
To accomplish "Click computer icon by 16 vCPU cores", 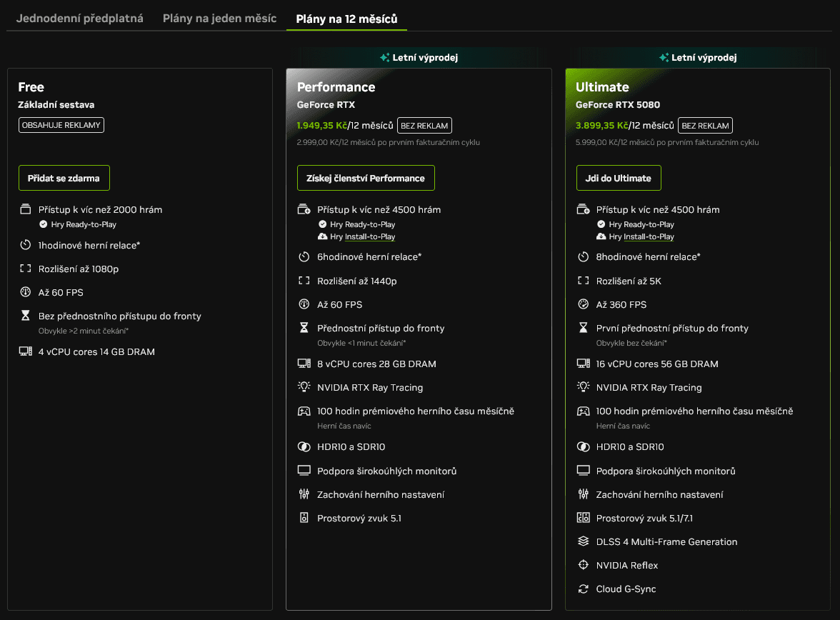I will tap(583, 364).
